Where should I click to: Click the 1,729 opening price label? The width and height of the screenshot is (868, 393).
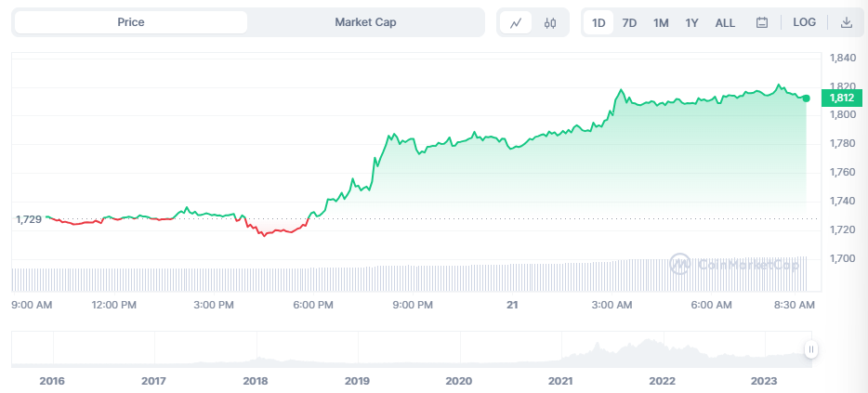(29, 219)
